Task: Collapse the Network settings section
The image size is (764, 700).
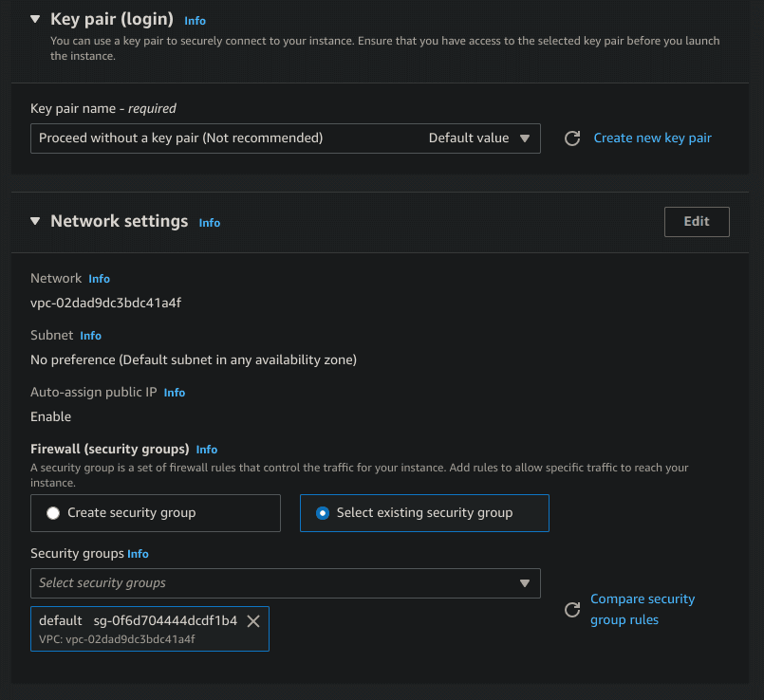Action: [35, 220]
